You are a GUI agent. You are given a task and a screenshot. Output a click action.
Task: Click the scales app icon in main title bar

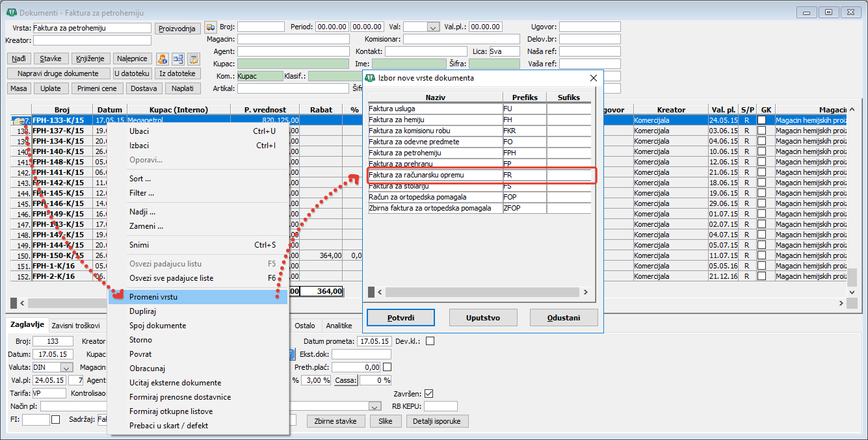point(11,13)
